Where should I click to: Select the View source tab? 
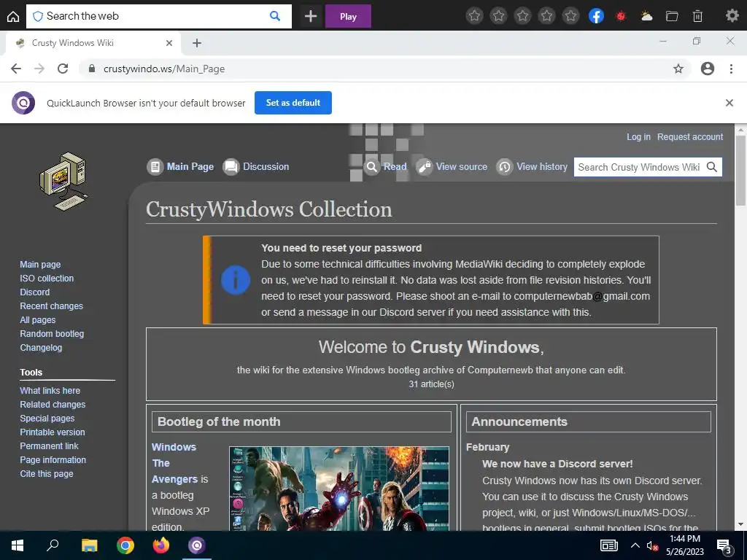pyautogui.click(x=452, y=167)
